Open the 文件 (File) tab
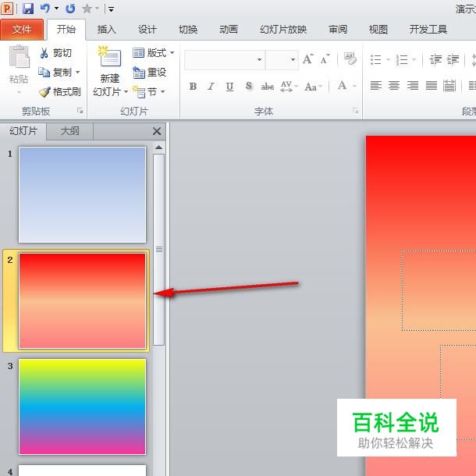The width and height of the screenshot is (476, 476). point(22,30)
